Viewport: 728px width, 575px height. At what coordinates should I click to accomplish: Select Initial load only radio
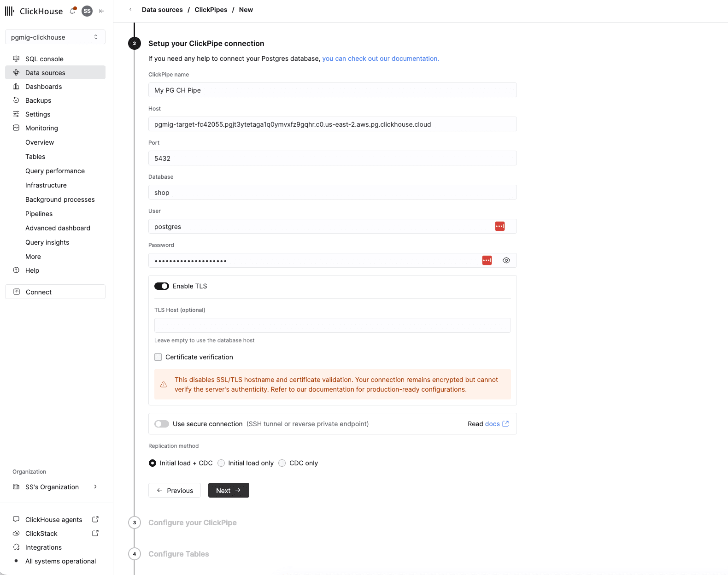[221, 463]
